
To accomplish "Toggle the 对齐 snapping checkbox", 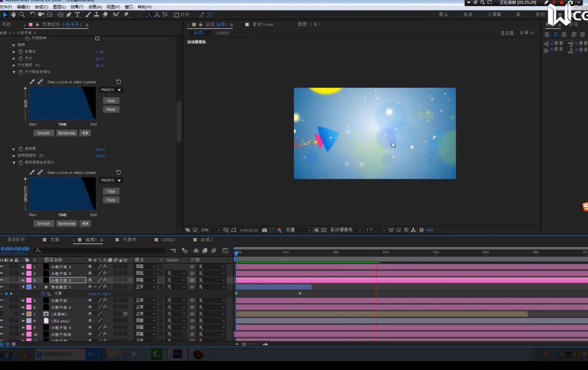I will click(x=177, y=15).
